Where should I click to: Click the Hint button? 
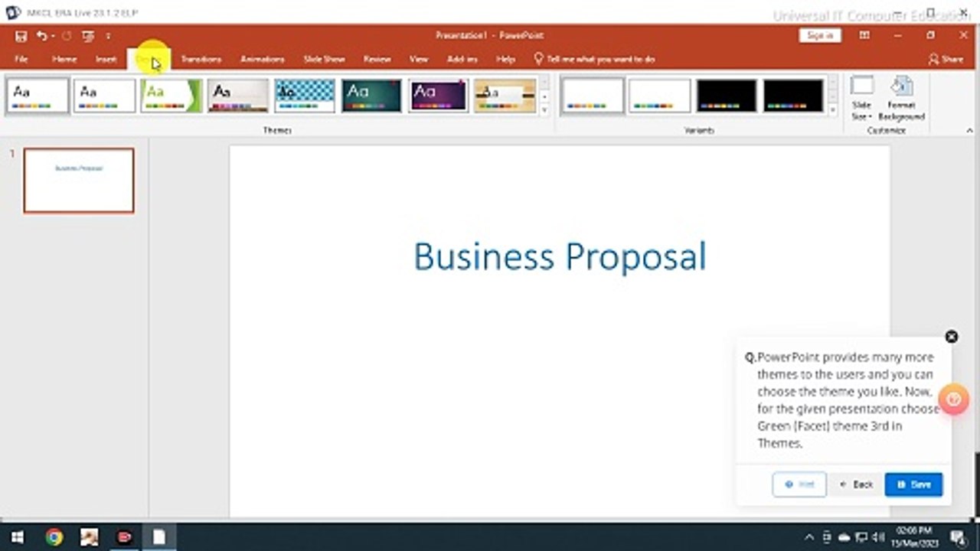799,484
